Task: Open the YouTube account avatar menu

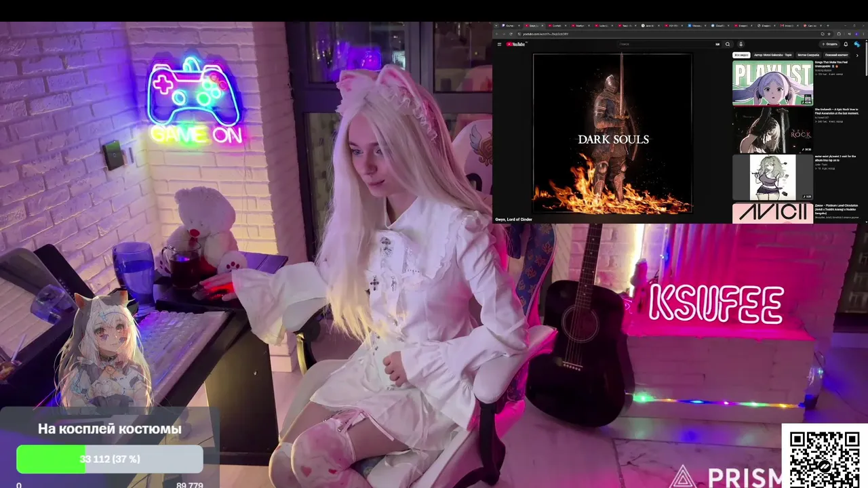Action: pos(856,44)
